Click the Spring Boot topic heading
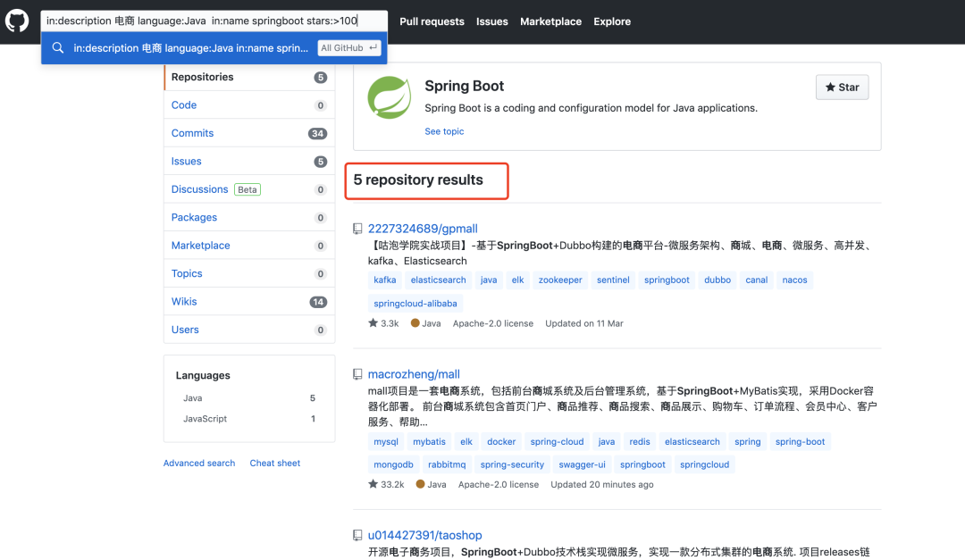The image size is (965, 560). (464, 86)
